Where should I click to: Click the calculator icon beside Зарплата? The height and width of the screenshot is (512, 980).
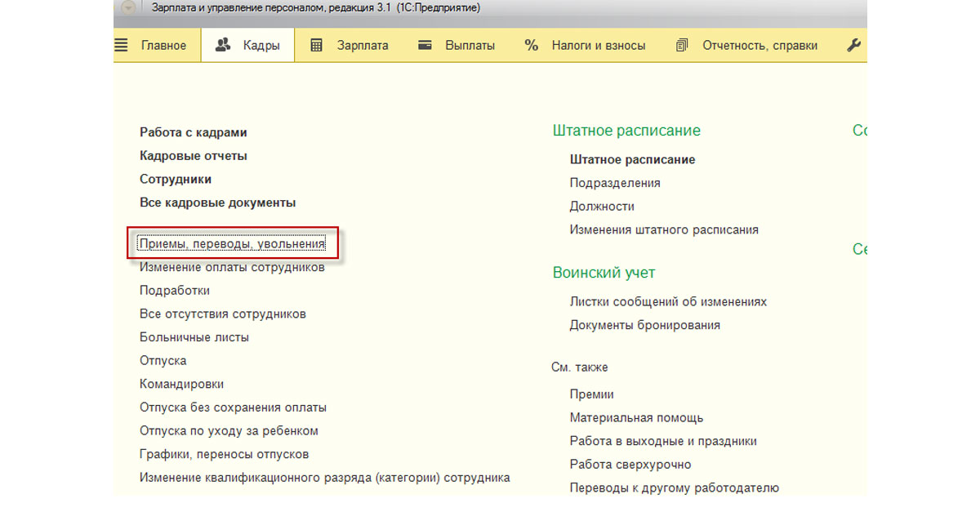317,46
